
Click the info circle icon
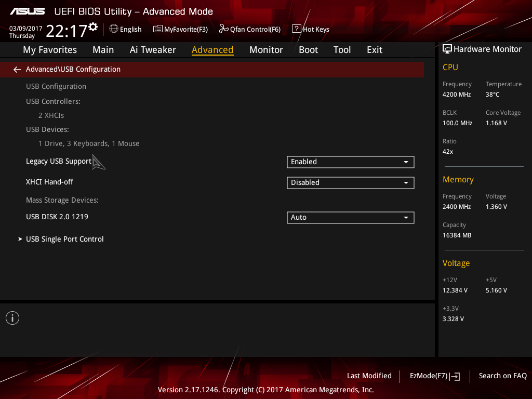(12, 318)
